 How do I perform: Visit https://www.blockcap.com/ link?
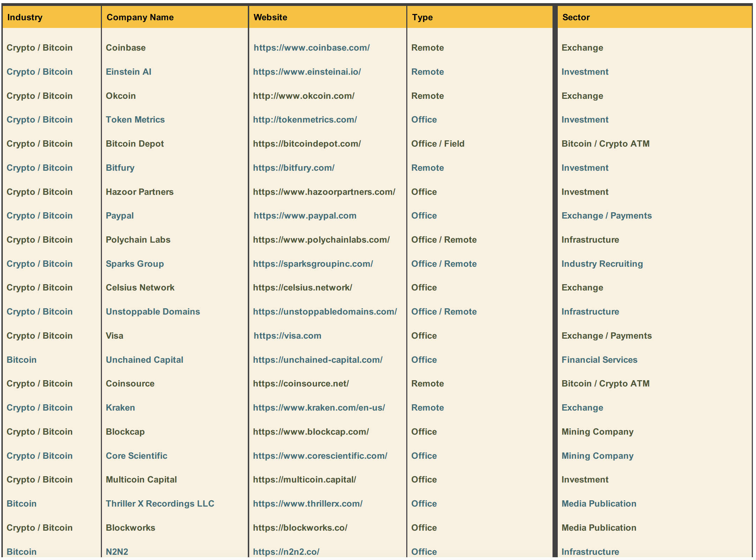(x=311, y=432)
